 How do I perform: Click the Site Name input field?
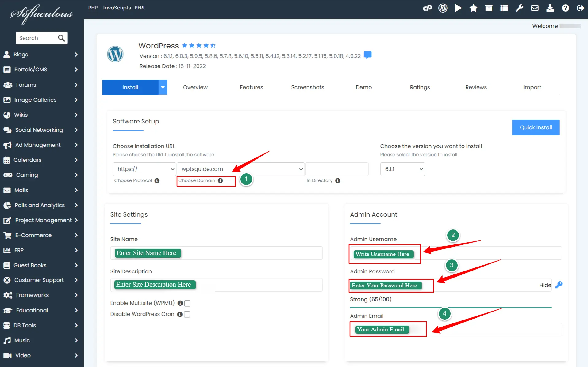[x=216, y=253]
